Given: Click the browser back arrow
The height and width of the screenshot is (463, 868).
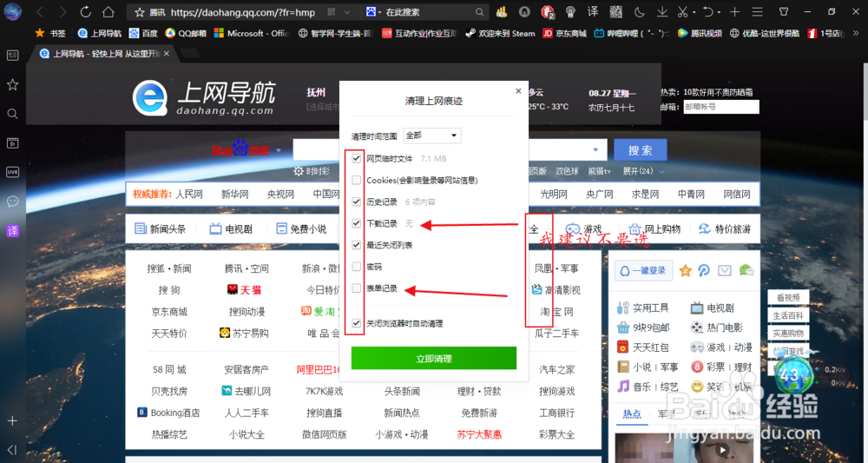Looking at the screenshot, I should 39,11.
